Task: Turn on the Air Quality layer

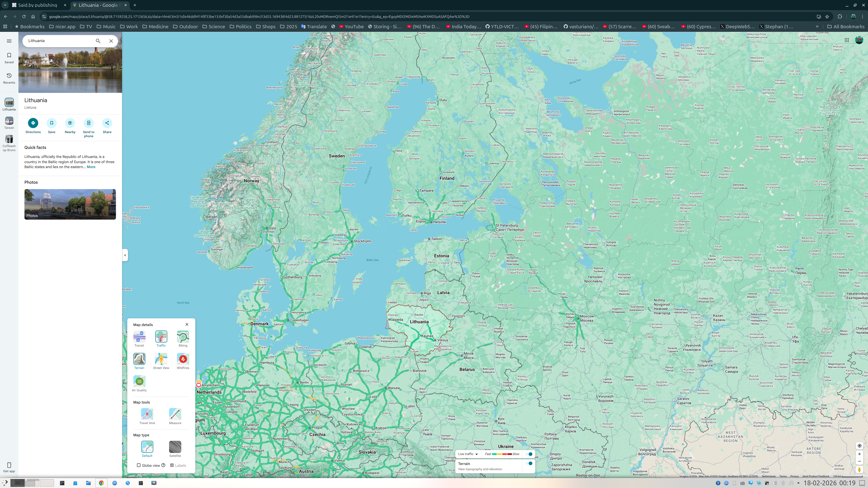Action: click(139, 381)
